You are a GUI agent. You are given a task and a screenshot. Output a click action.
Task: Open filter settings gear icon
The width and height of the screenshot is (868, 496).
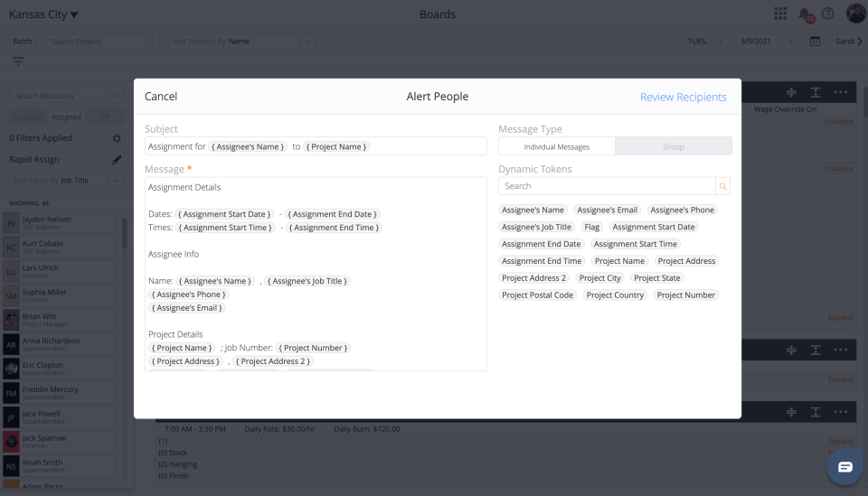[x=116, y=138]
